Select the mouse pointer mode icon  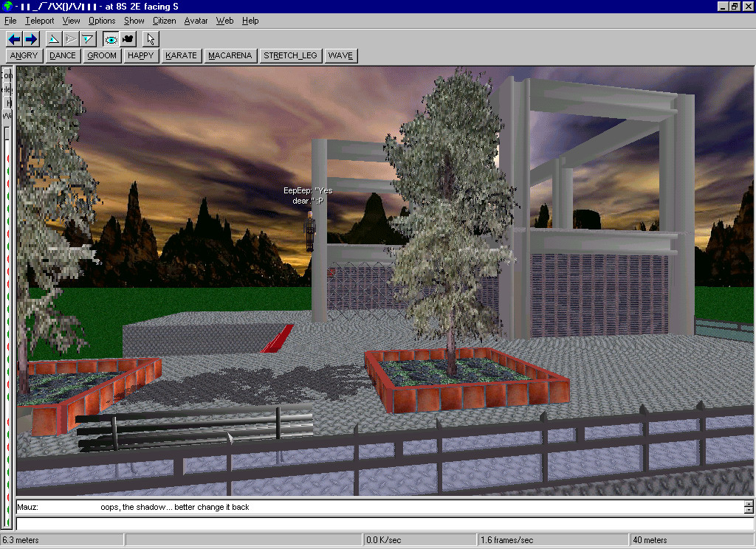(151, 39)
